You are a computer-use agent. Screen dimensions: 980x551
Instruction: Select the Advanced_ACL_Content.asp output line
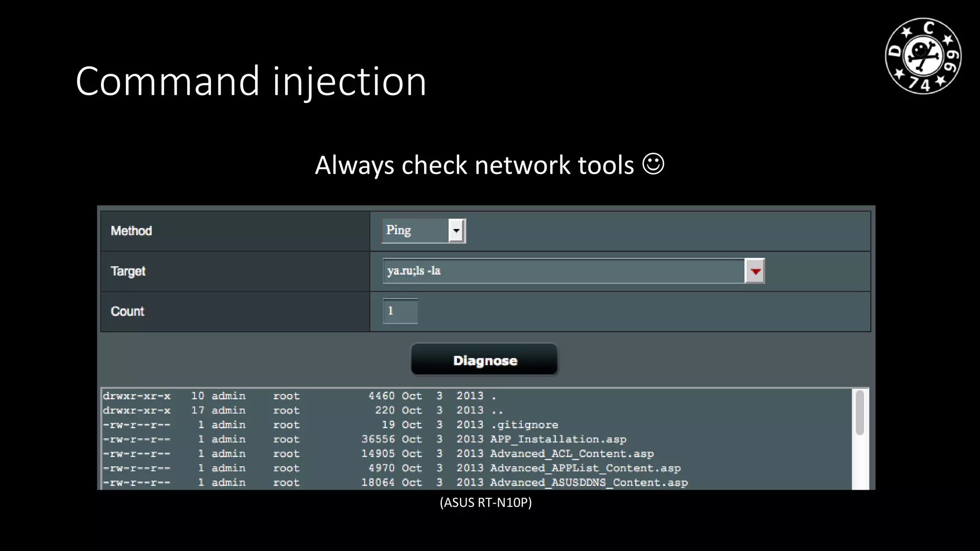tap(378, 453)
